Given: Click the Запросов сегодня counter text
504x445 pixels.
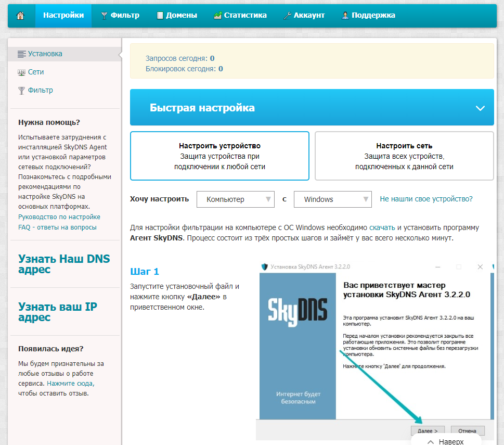Looking at the screenshot, I should (x=180, y=58).
